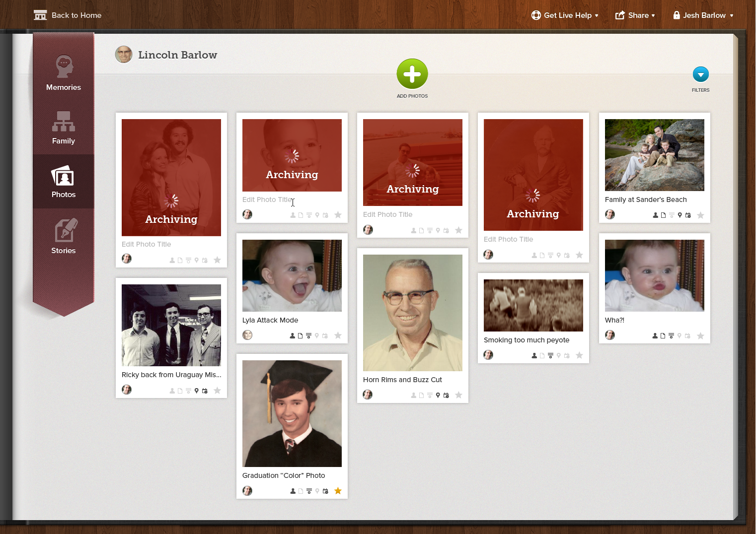Viewport: 756px width, 534px height.
Task: Expand the Get Live Help menu
Action: coord(565,15)
